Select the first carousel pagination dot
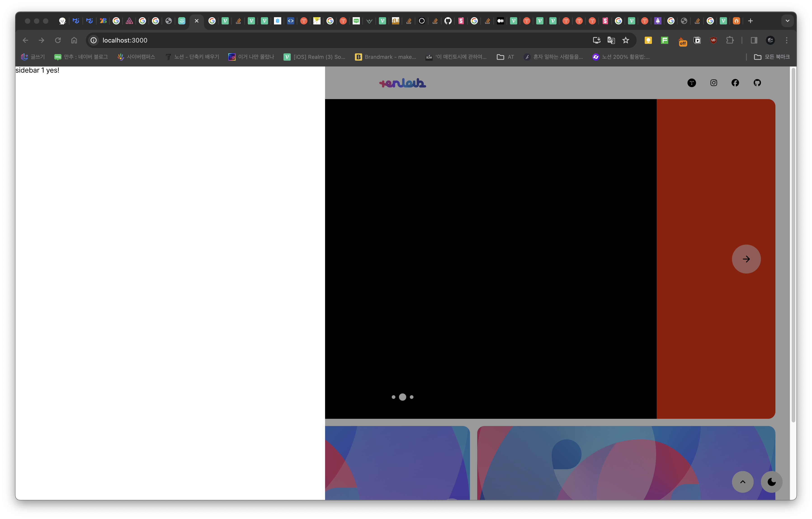The height and width of the screenshot is (519, 812). tap(393, 397)
